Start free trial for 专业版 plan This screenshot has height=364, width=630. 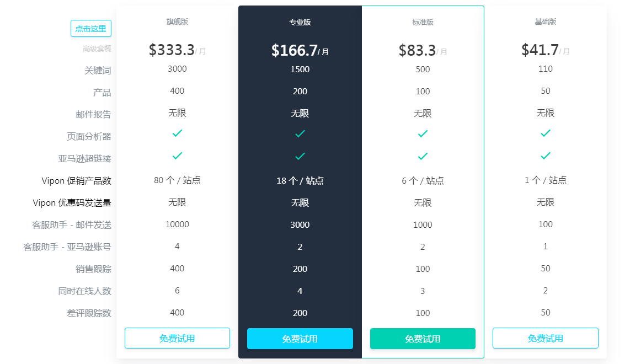coord(300,339)
